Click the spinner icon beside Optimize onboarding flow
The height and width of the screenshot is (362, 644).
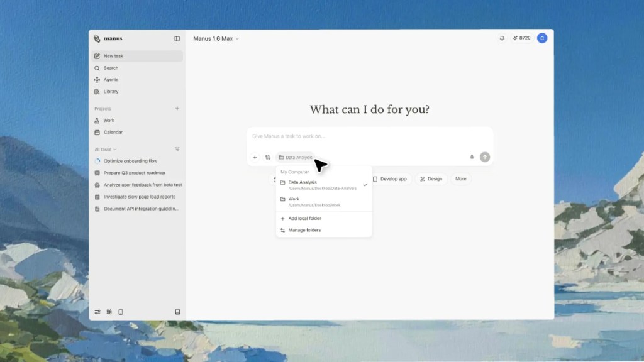pyautogui.click(x=97, y=161)
